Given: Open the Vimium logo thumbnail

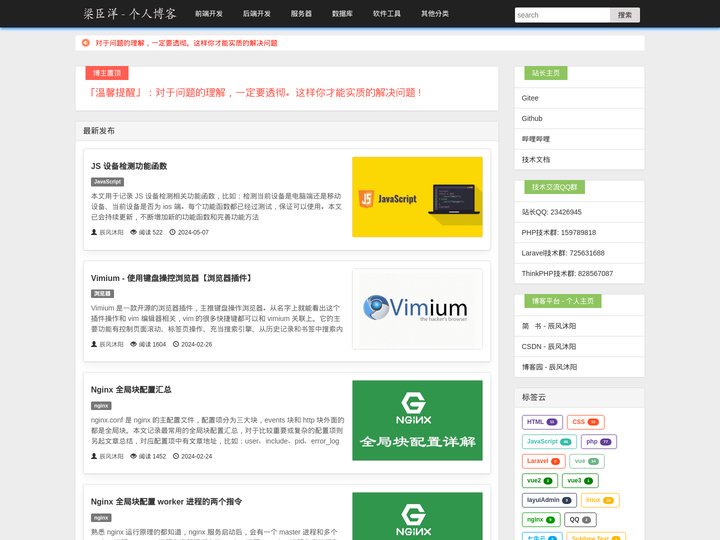Looking at the screenshot, I should coord(417,309).
